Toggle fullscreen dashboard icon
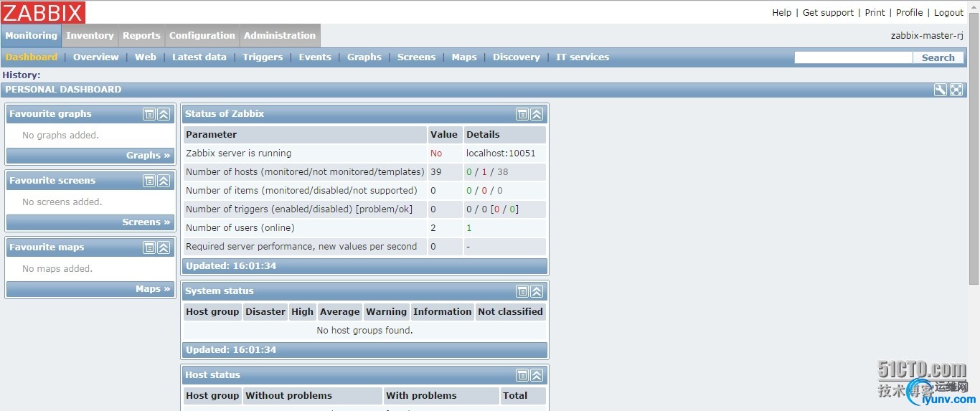The height and width of the screenshot is (411, 980). [956, 90]
